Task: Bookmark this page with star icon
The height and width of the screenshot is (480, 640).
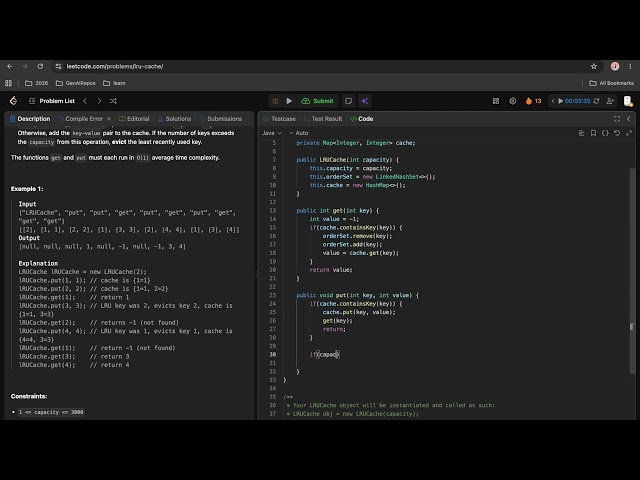Action: [594, 66]
